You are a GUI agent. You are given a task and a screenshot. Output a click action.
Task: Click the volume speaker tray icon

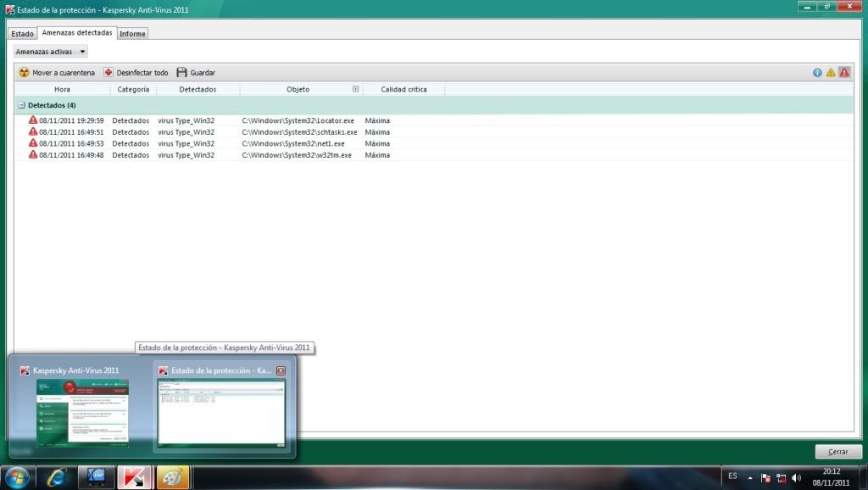pos(796,477)
